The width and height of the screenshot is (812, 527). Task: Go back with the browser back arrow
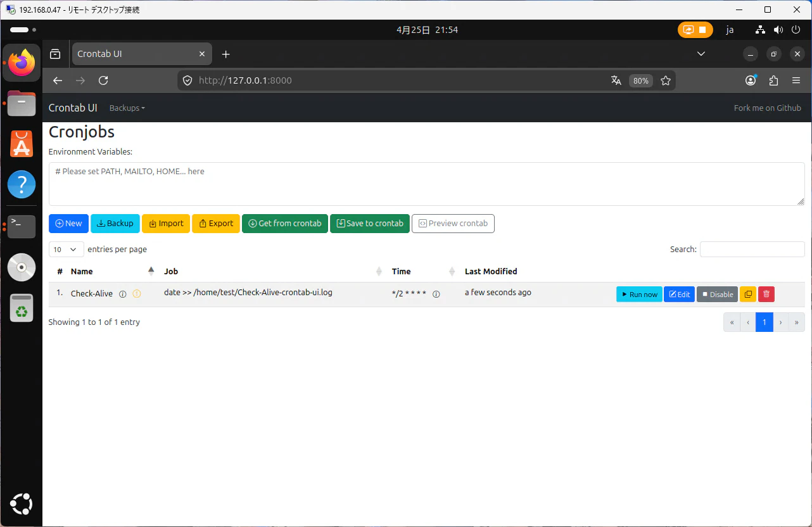point(58,80)
